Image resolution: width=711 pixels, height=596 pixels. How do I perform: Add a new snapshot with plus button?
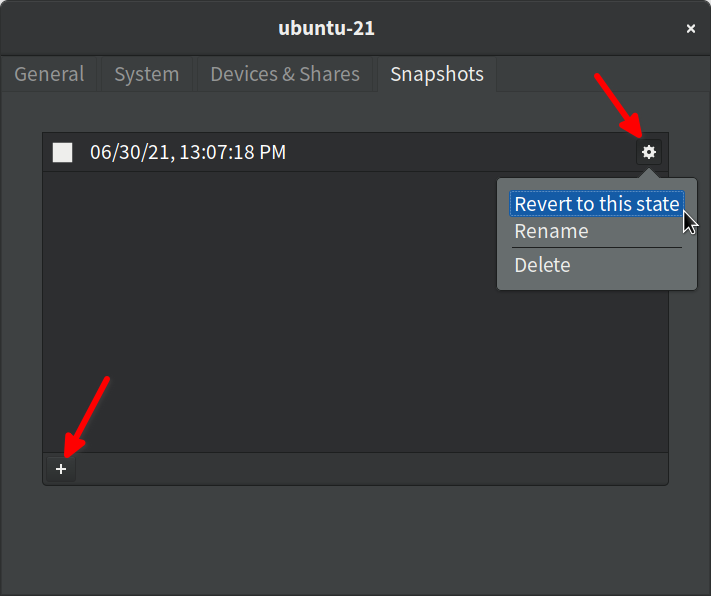61,469
